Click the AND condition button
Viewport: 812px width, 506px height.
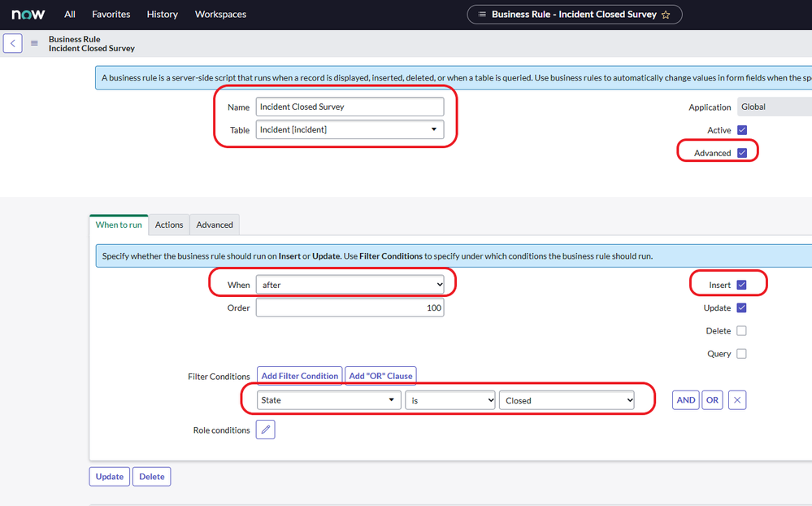686,400
